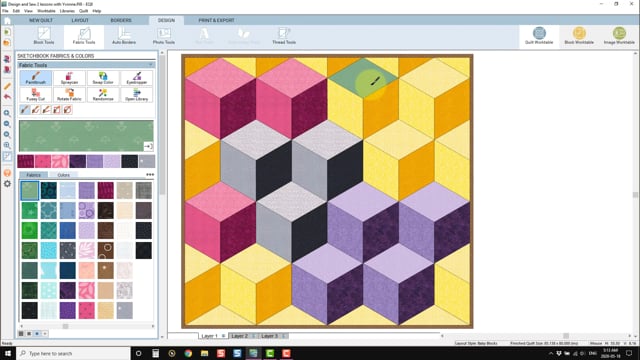Screen dimensions: 640x360
Task: Open the Libraries menu
Action: coord(67,11)
